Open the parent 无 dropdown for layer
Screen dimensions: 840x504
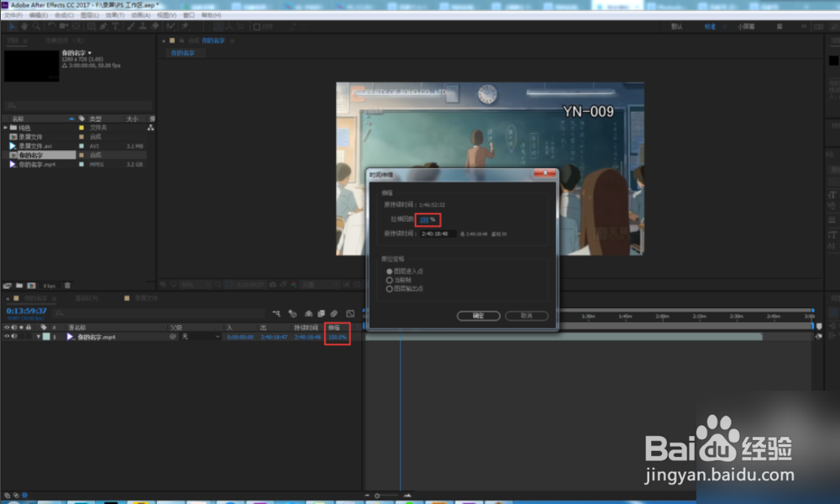click(x=201, y=337)
